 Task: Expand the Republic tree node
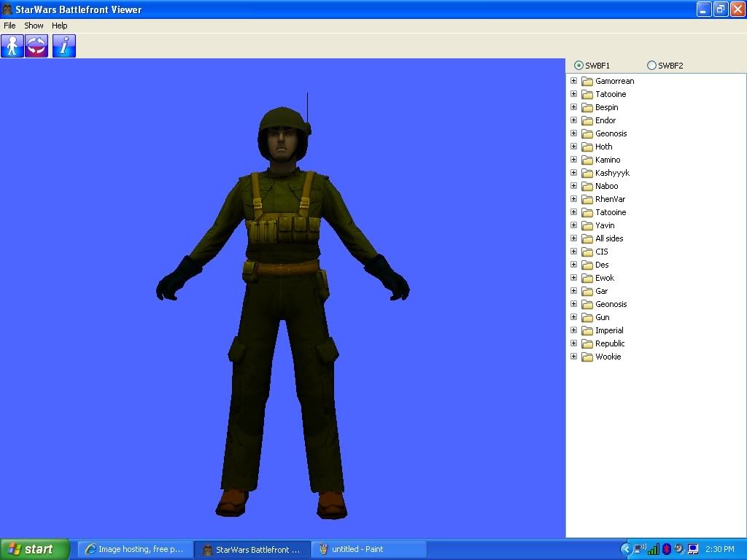[573, 343]
